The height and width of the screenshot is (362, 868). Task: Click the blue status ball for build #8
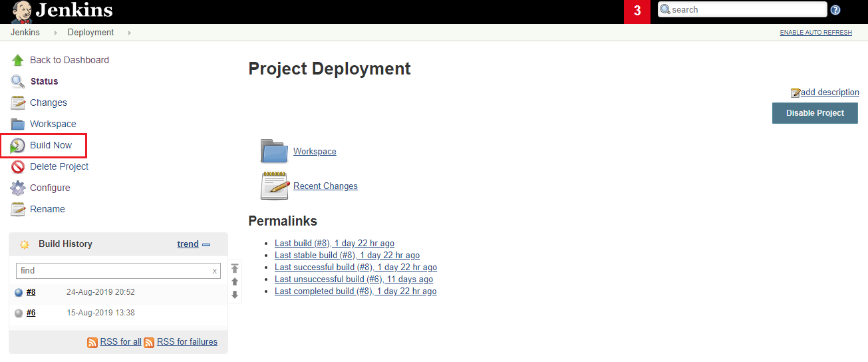point(19,292)
